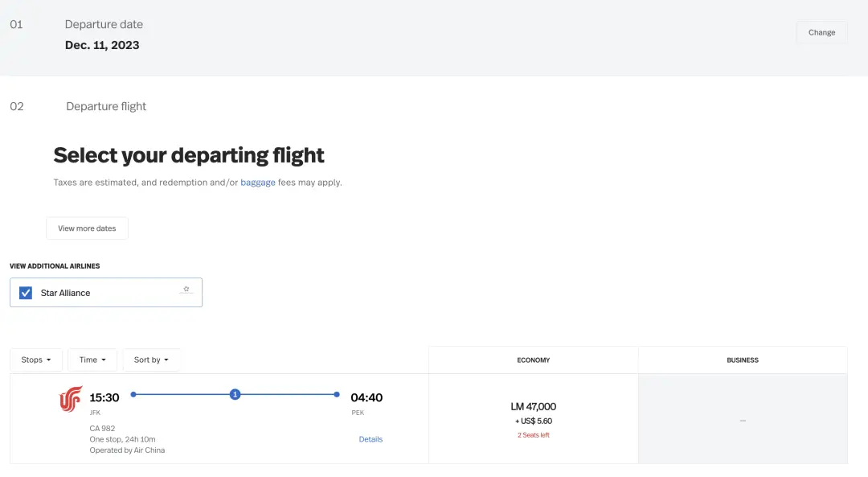This screenshot has width=868, height=477.
Task: Open the baggage fees link
Action: (258, 183)
